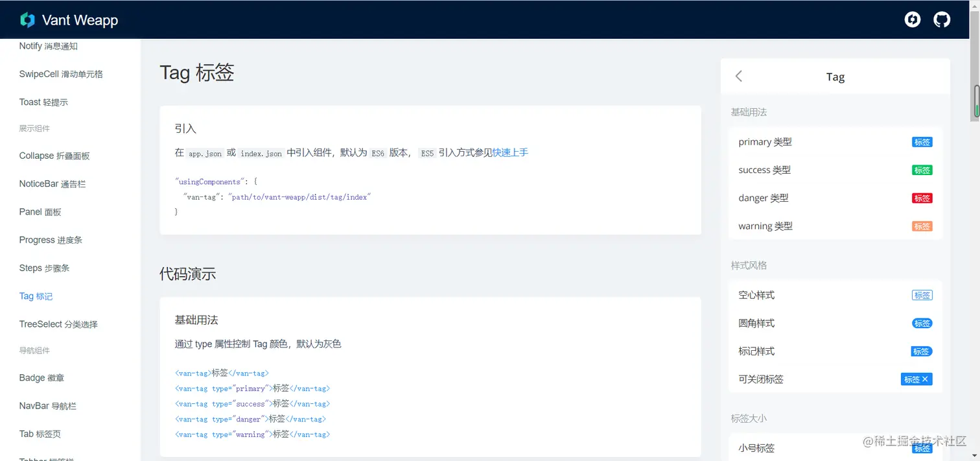Viewport: 980px width, 461px height.
Task: Open Panel 面板 in sidebar
Action: (40, 211)
